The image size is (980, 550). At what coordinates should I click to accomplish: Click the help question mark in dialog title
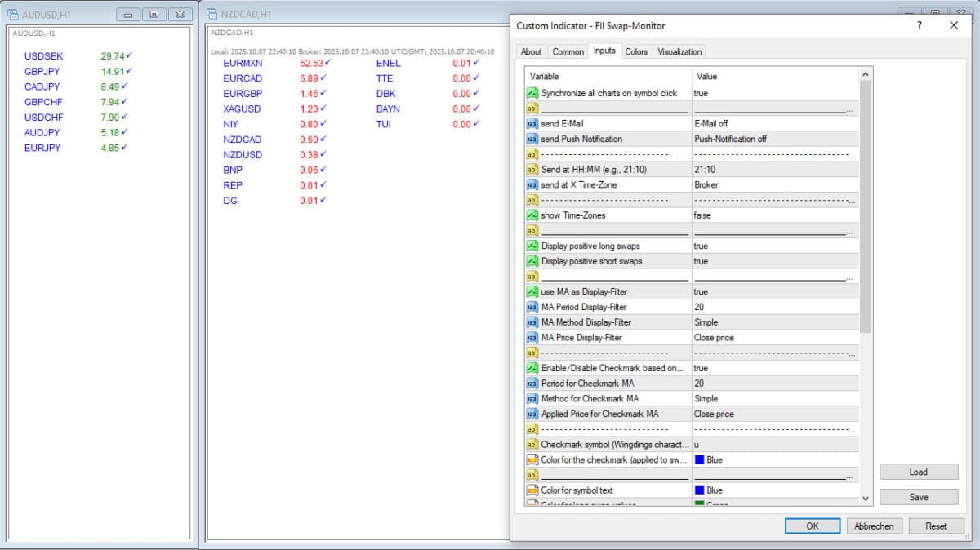(x=920, y=25)
